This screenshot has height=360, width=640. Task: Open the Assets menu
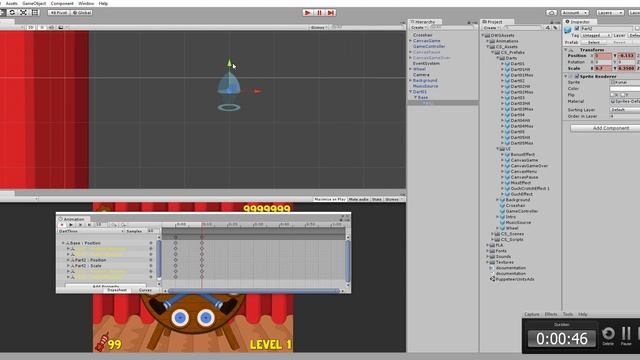11,3
